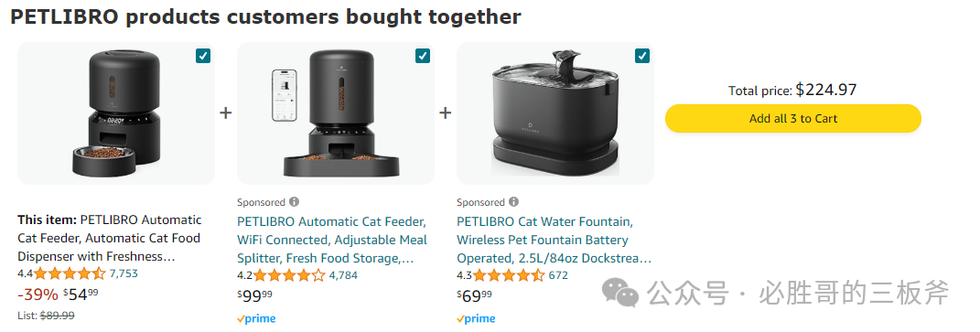The image size is (980, 332).
Task: Click the WiFi feeder image with phone
Action: click(x=336, y=113)
